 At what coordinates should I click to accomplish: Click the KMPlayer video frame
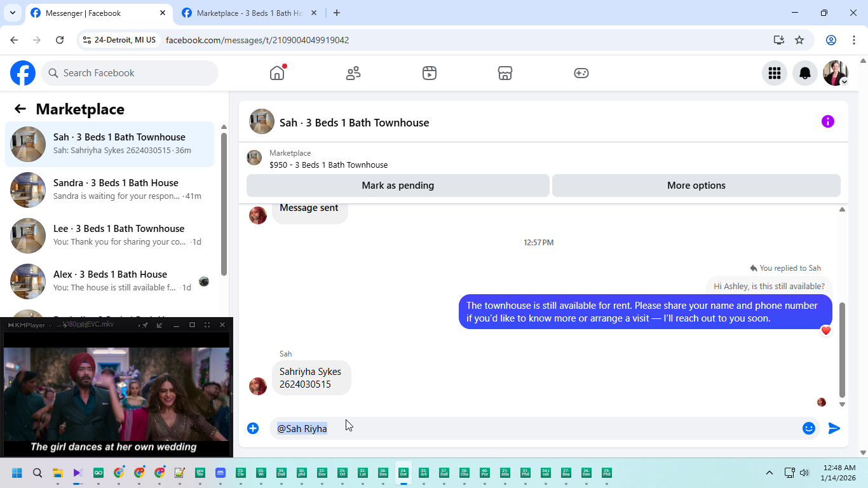[x=116, y=394]
